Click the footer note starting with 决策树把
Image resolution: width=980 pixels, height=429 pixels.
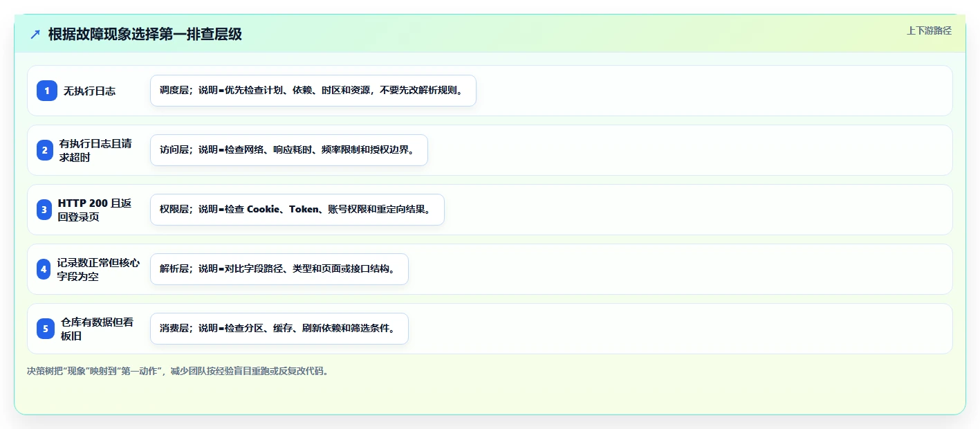[x=178, y=371]
